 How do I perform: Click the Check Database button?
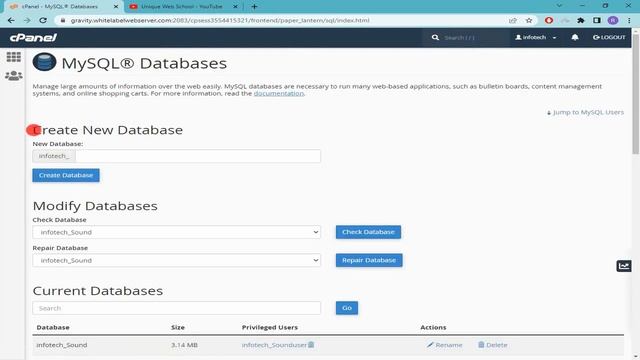point(368,232)
